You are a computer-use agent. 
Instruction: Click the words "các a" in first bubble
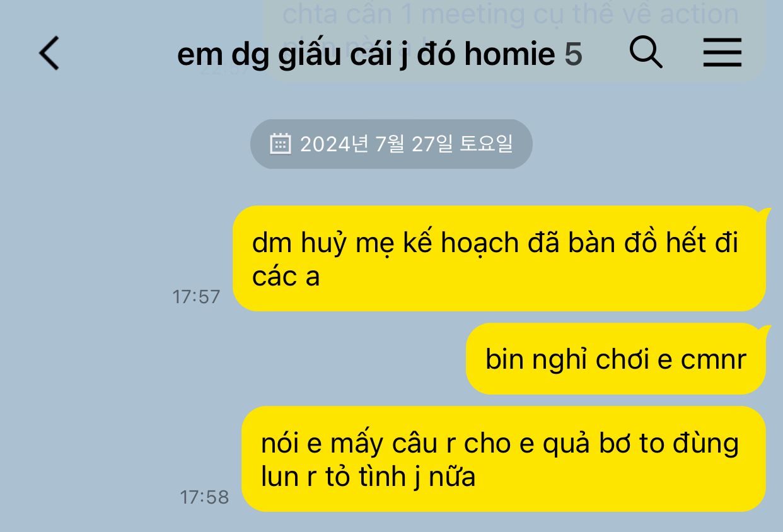point(286,277)
